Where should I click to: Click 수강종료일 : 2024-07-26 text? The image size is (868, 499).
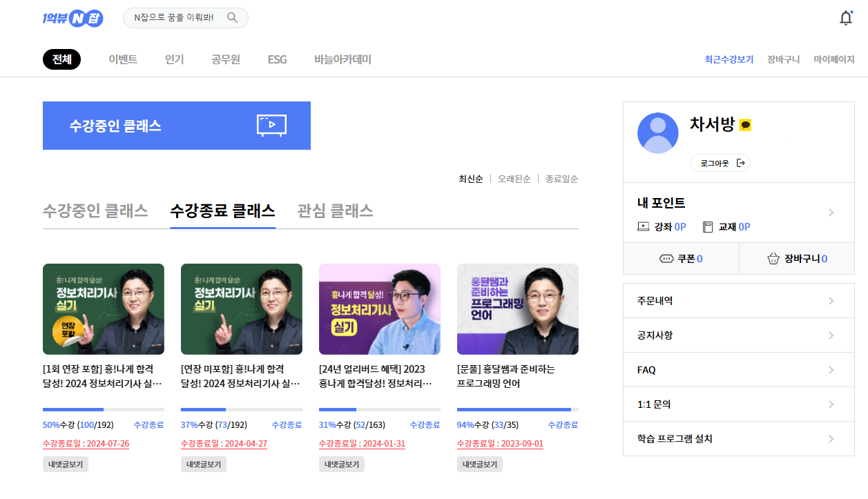pos(86,444)
